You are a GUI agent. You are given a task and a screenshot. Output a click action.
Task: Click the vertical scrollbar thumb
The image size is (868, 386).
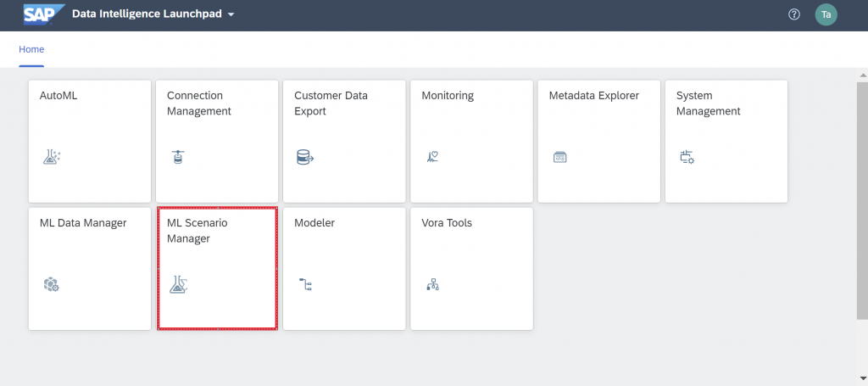point(862,200)
